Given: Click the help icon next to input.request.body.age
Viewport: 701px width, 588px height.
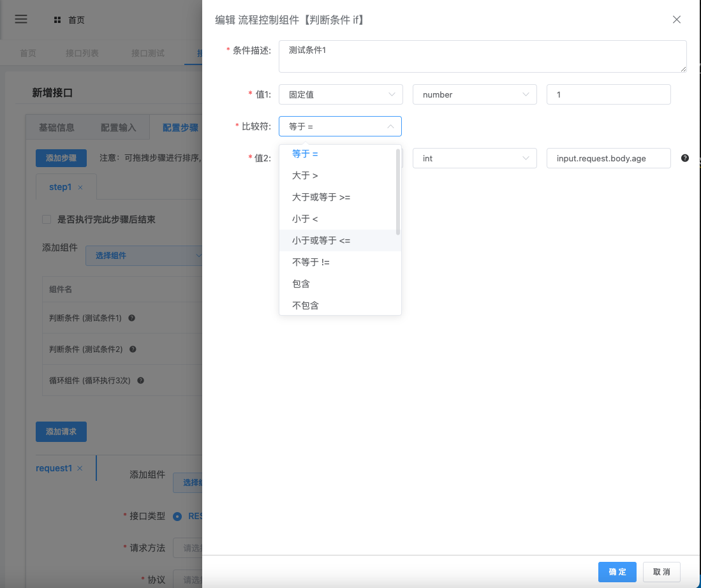Looking at the screenshot, I should click(x=684, y=158).
